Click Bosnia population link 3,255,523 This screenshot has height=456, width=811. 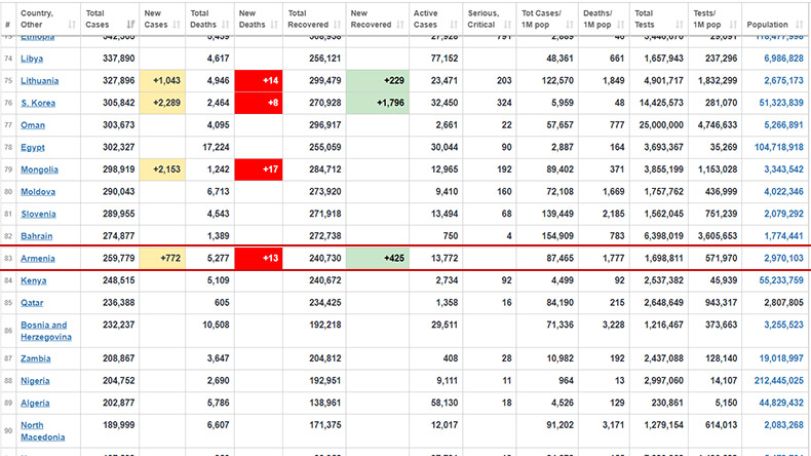point(784,325)
